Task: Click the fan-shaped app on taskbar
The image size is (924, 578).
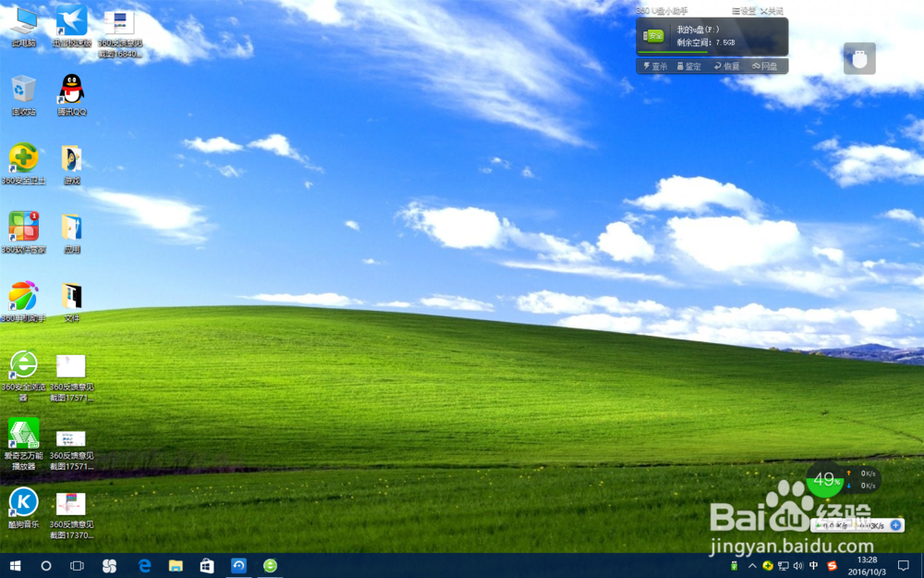Action: pyautogui.click(x=109, y=566)
